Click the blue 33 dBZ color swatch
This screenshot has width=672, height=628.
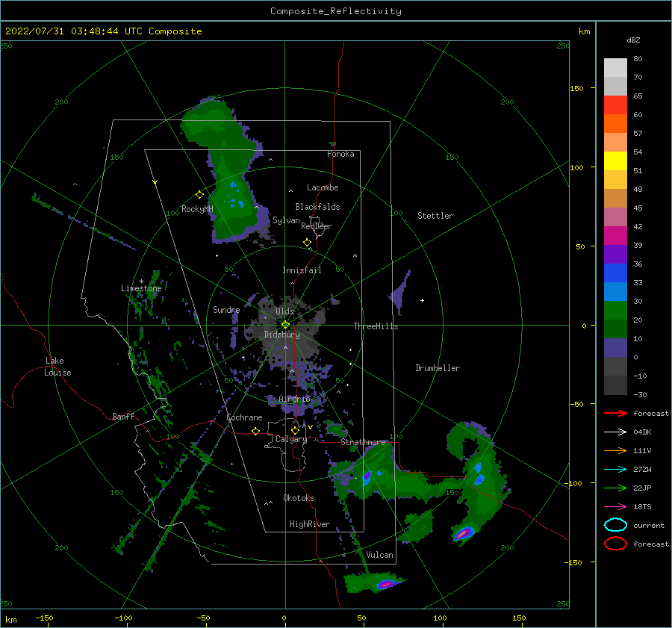coord(615,273)
